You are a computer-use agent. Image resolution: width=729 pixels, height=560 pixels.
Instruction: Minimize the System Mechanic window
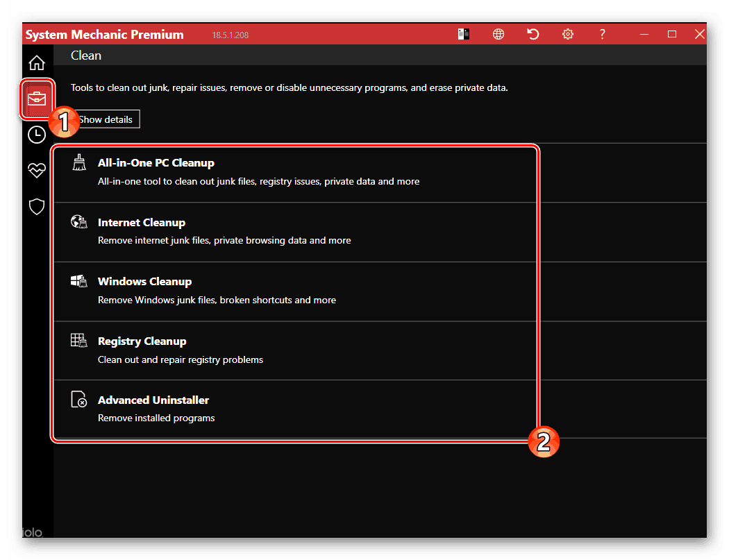(644, 34)
